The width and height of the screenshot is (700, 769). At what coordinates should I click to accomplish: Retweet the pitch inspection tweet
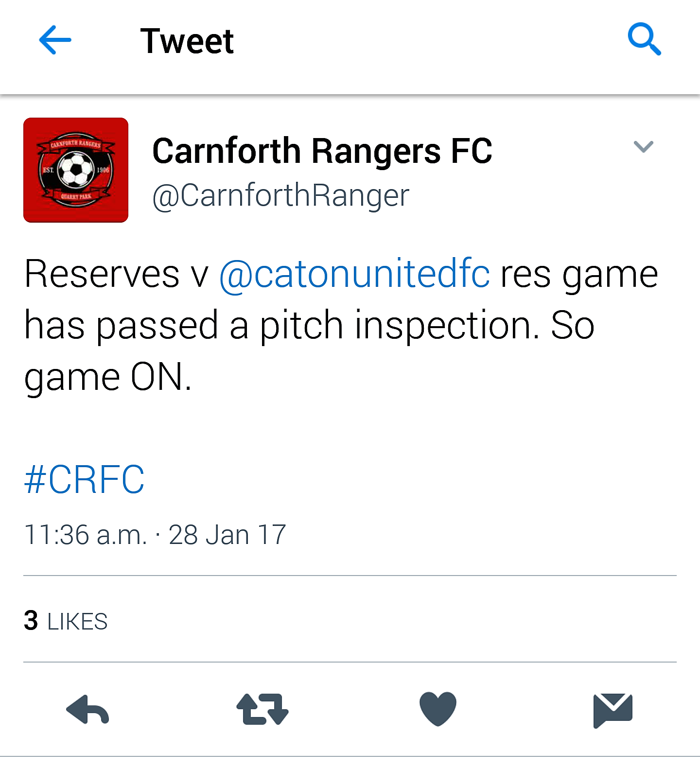(x=262, y=710)
